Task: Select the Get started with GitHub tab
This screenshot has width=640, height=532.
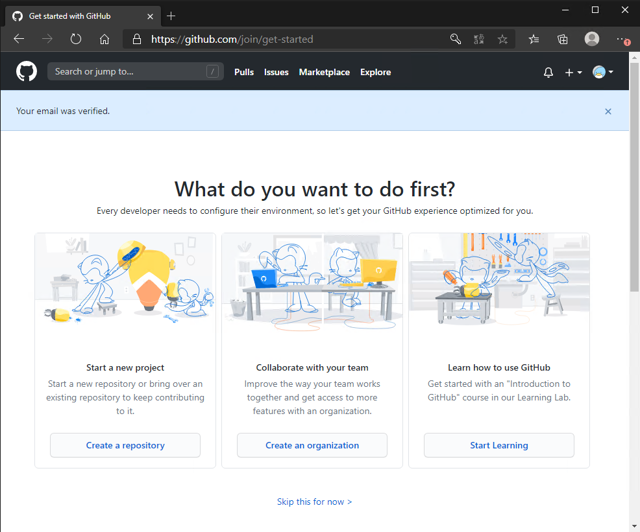Action: click(x=83, y=16)
